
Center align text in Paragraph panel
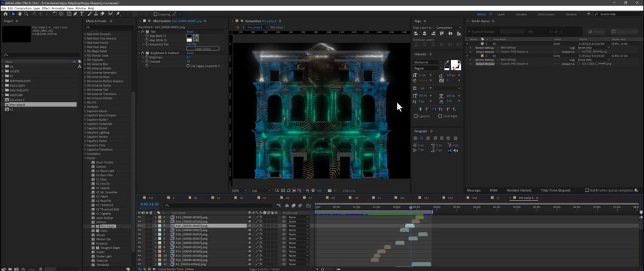(x=421, y=138)
